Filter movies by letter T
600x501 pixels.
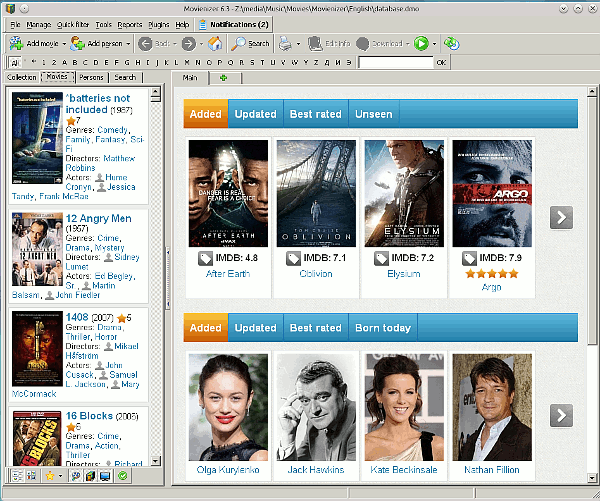click(262, 62)
